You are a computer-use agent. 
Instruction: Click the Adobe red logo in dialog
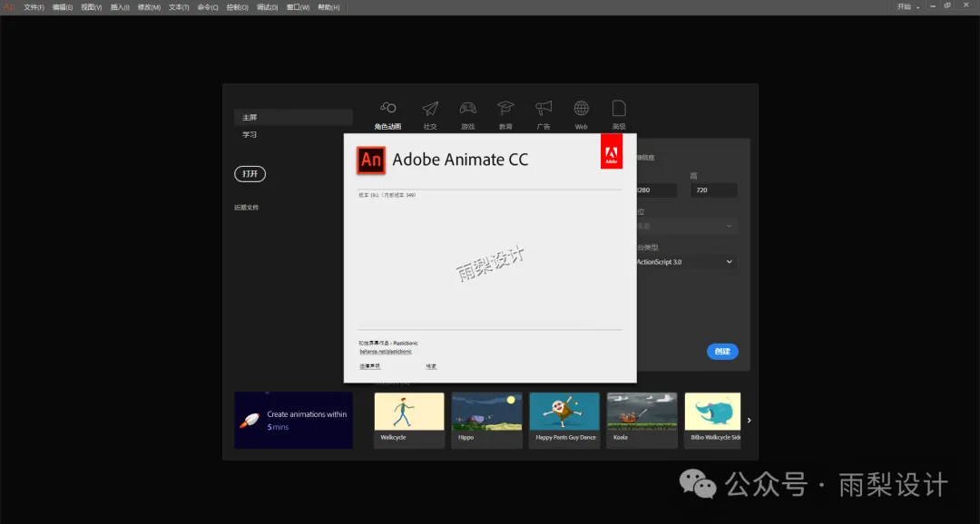(612, 151)
